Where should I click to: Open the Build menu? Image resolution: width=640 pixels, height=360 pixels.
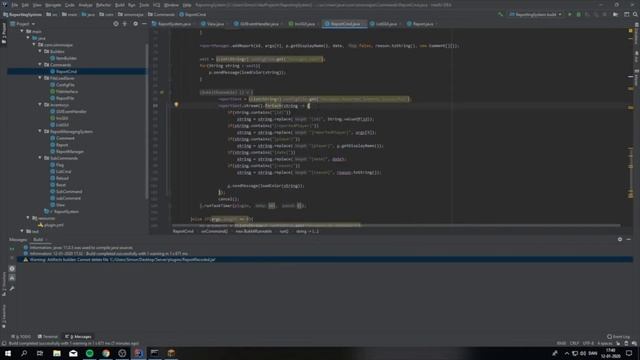click(x=120, y=5)
